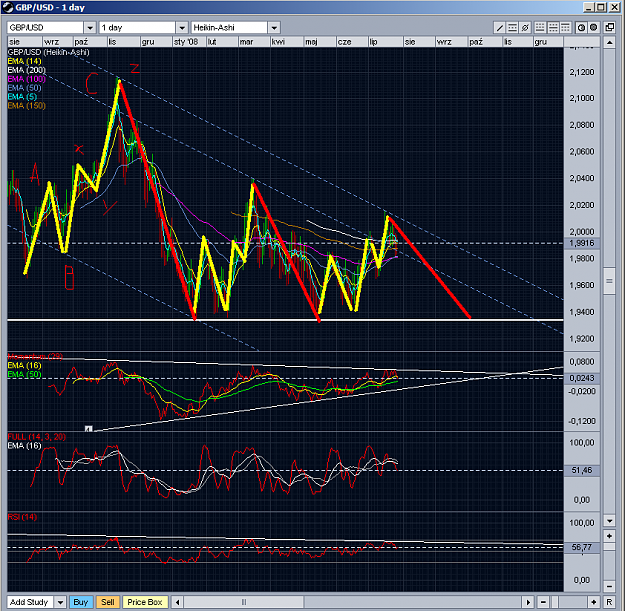Image resolution: width=625 pixels, height=611 pixels.
Task: Click the Add Study button
Action: click(x=30, y=602)
